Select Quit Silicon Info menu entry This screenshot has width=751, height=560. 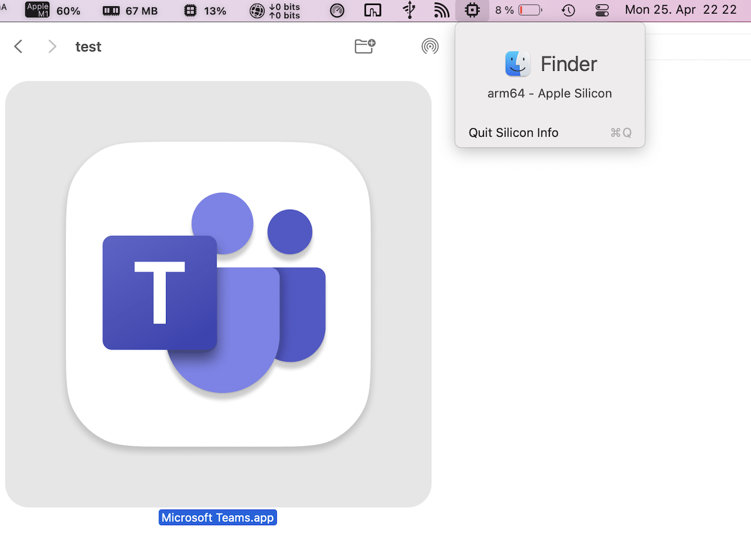tap(550, 133)
